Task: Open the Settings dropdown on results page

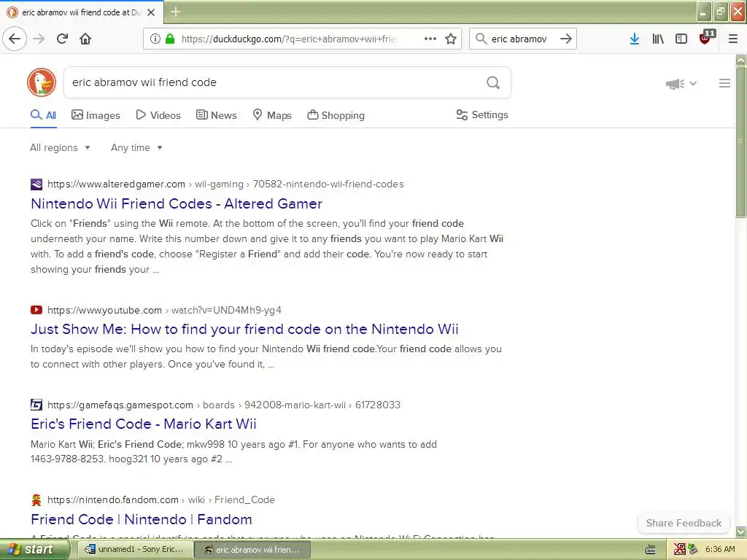Action: (x=482, y=114)
